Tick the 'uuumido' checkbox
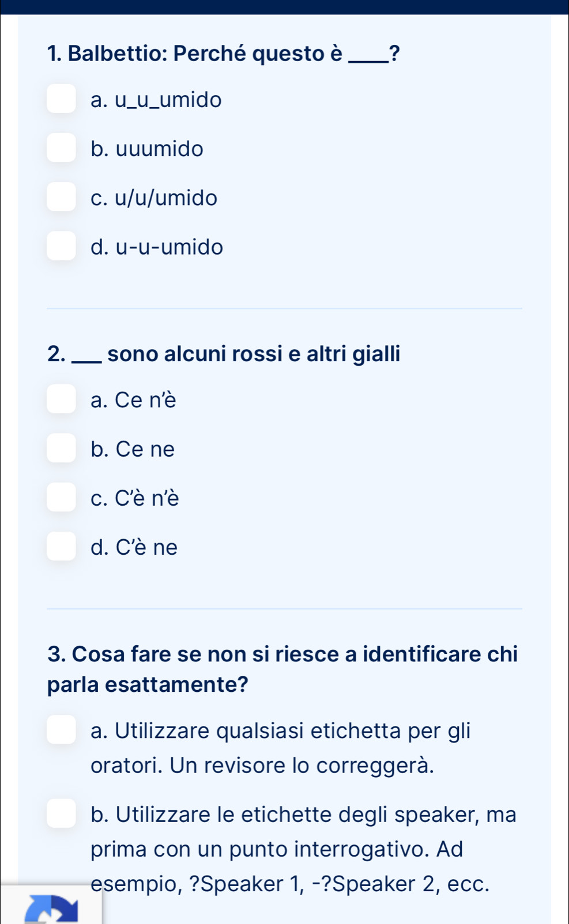 [62, 148]
